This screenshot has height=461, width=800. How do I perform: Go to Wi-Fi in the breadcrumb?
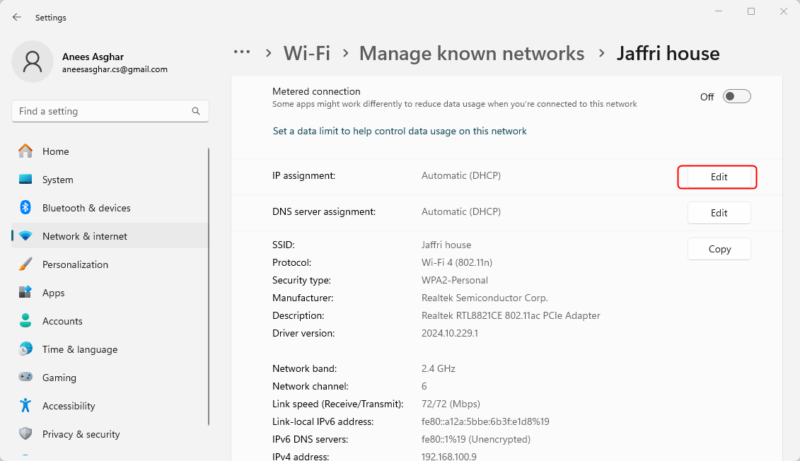click(x=307, y=53)
